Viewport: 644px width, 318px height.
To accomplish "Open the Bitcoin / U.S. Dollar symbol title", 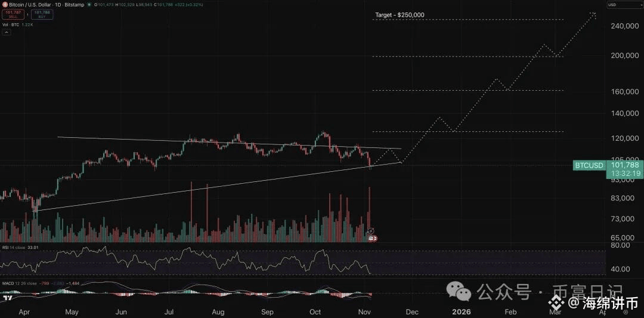I will click(x=47, y=5).
